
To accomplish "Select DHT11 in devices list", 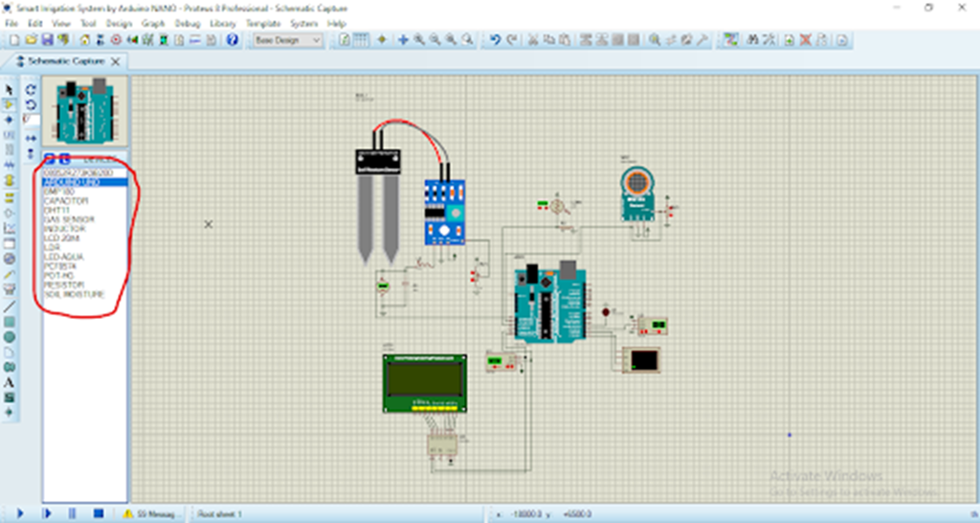I will pos(56,210).
